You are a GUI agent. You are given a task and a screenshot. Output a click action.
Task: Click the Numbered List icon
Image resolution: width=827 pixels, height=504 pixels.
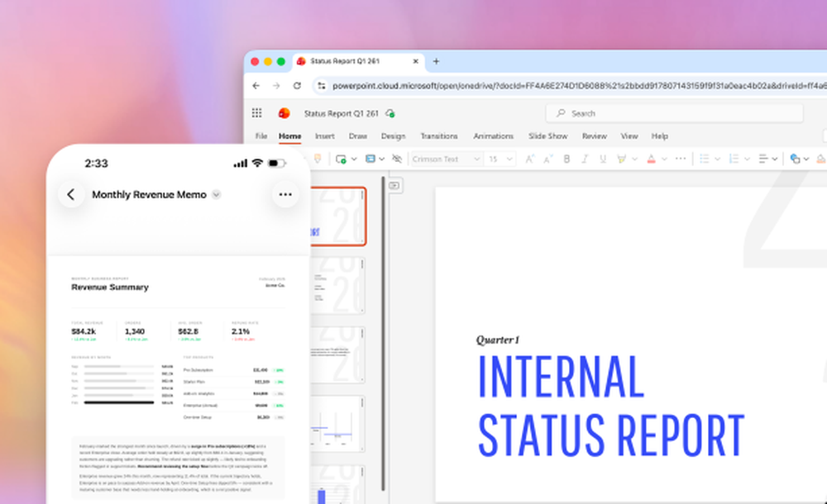click(734, 159)
